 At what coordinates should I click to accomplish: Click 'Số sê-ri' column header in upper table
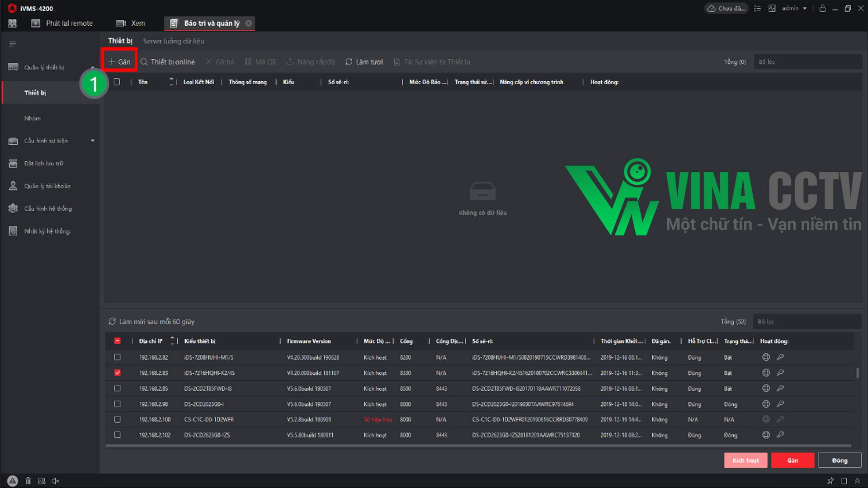[x=338, y=82]
